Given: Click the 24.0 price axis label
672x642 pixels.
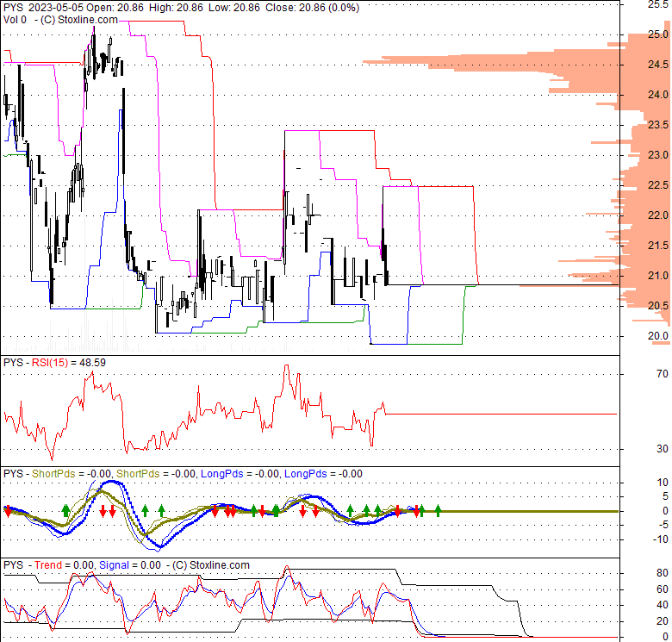Looking at the screenshot, I should (x=658, y=94).
